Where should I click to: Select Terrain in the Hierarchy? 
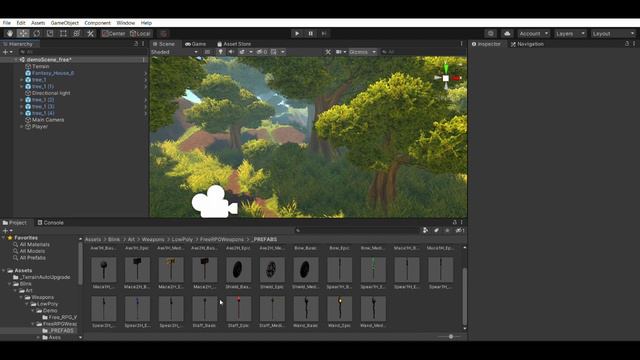[x=40, y=66]
